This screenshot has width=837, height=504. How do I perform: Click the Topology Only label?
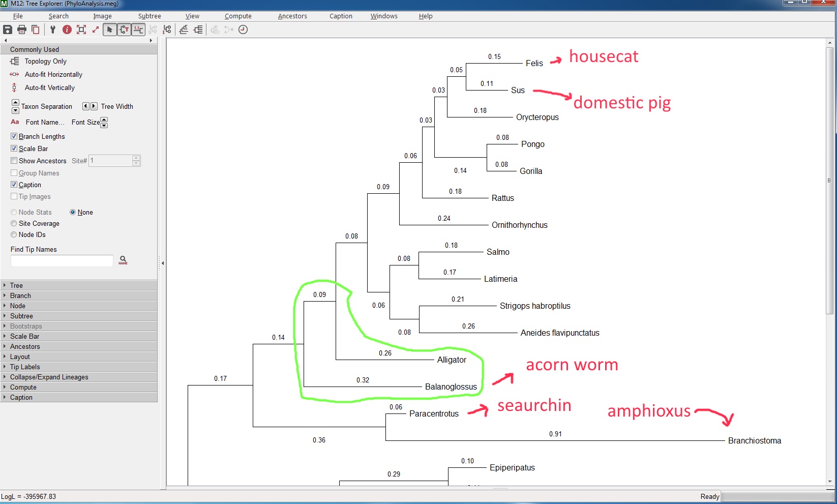(x=46, y=61)
